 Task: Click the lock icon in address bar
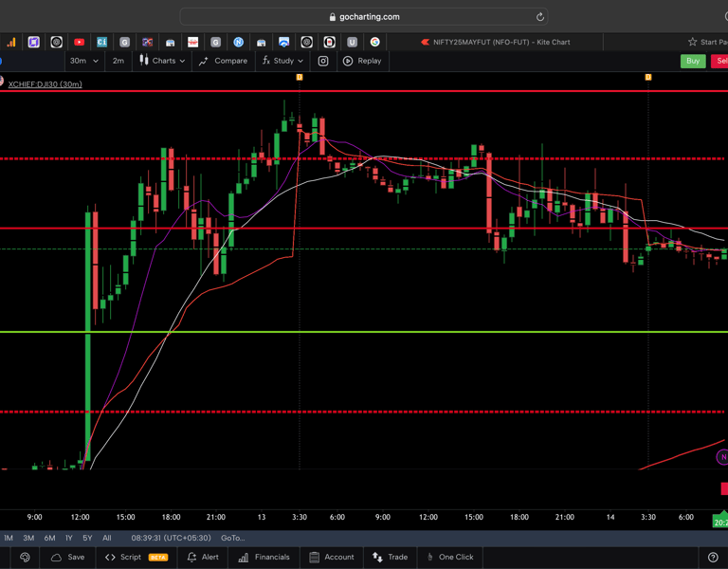point(332,17)
